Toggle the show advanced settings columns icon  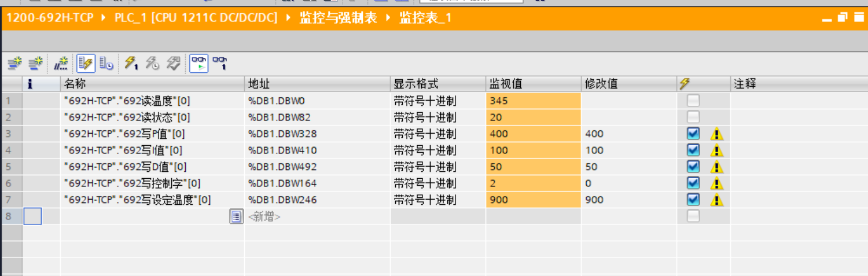point(106,62)
